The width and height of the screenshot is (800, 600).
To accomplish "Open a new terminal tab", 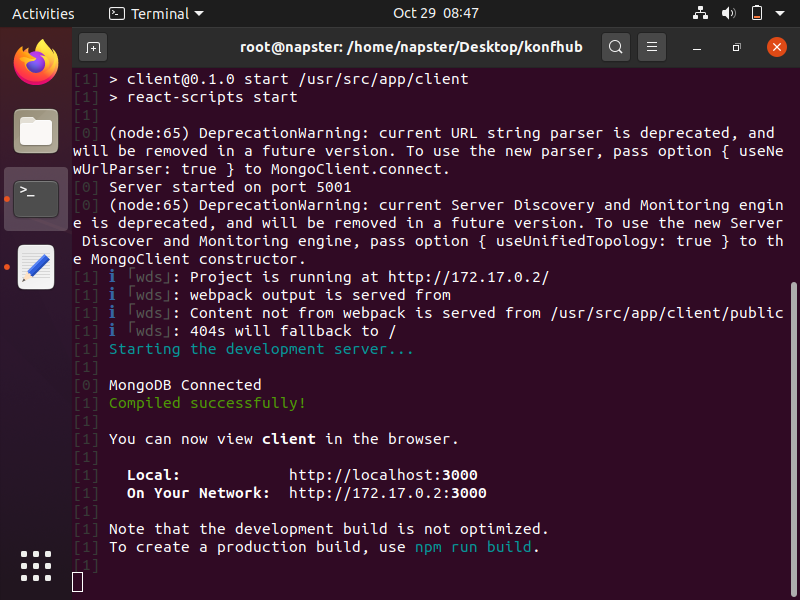I will (x=93, y=47).
